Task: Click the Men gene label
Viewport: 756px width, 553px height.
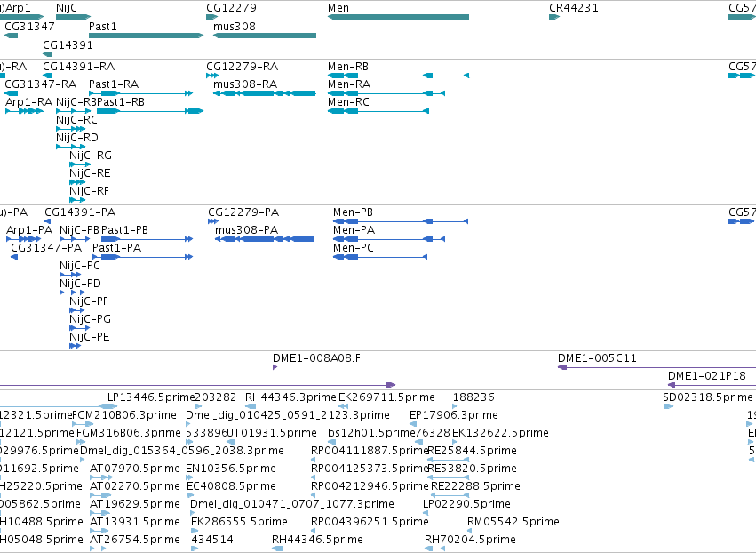Action: [338, 8]
